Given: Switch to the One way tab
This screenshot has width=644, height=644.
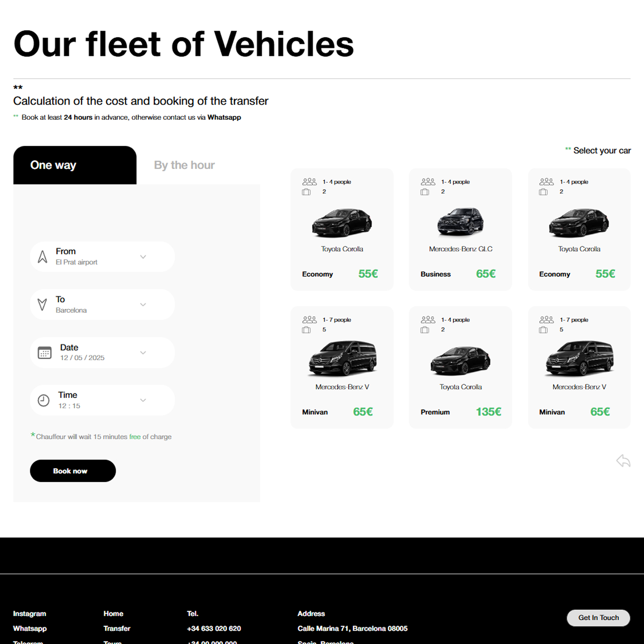Looking at the screenshot, I should 74,165.
